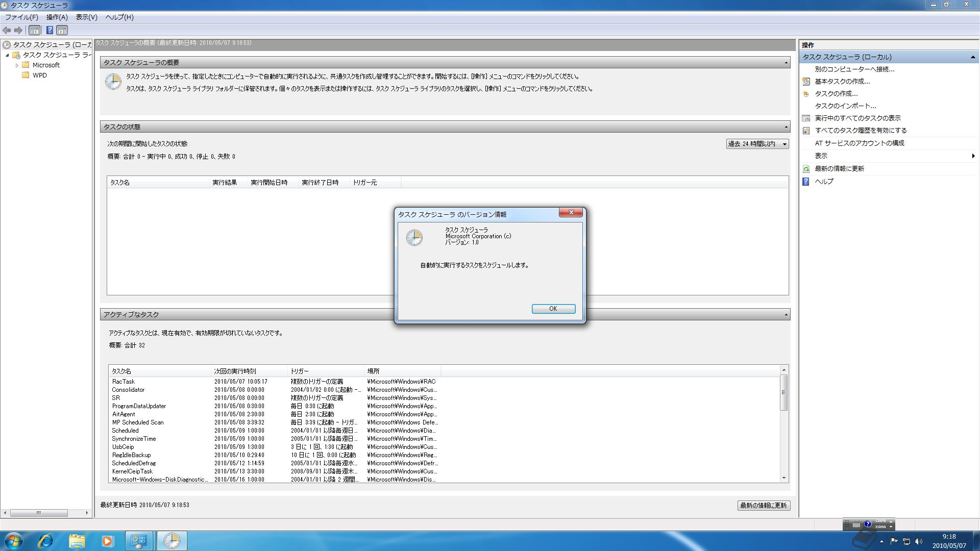Collapse the タスク スケジューラ ライブラリ node triangle
Screen dimensions: 980x551
click(x=7, y=55)
